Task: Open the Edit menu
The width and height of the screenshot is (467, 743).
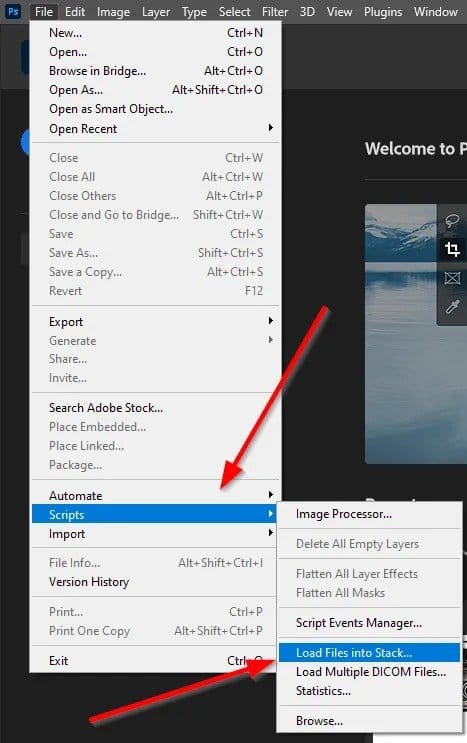Action: (75, 11)
